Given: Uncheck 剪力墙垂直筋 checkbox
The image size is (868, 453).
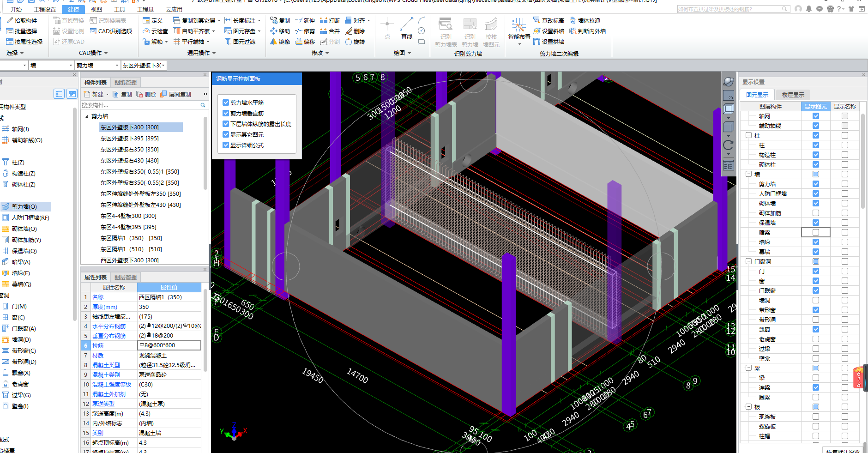Looking at the screenshot, I should coord(226,113).
